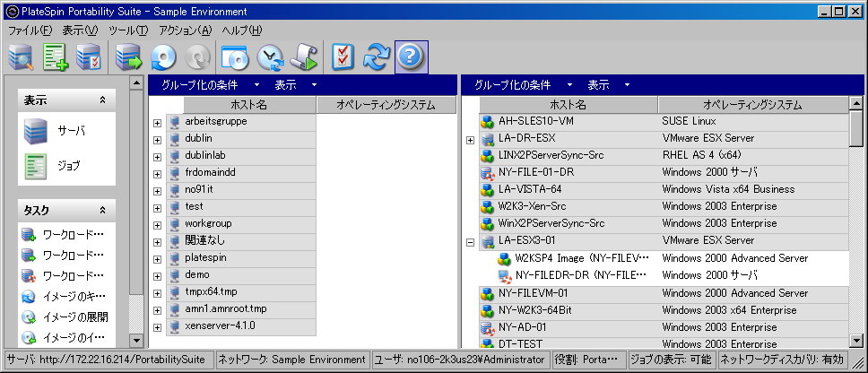The width and height of the screenshot is (868, 373).
Task: Select the サーバ view icon in the sidebar
Action: click(36, 132)
